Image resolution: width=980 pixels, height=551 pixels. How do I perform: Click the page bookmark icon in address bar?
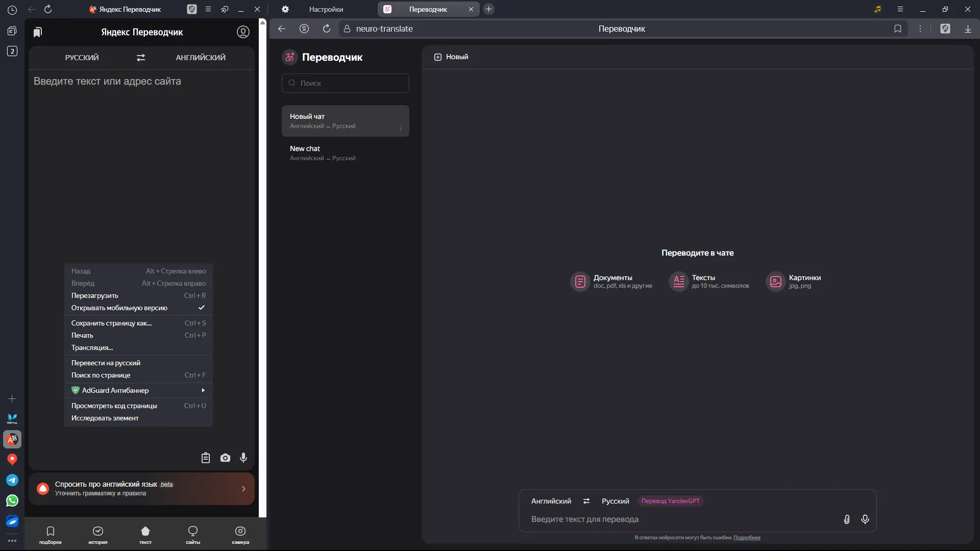point(898,29)
